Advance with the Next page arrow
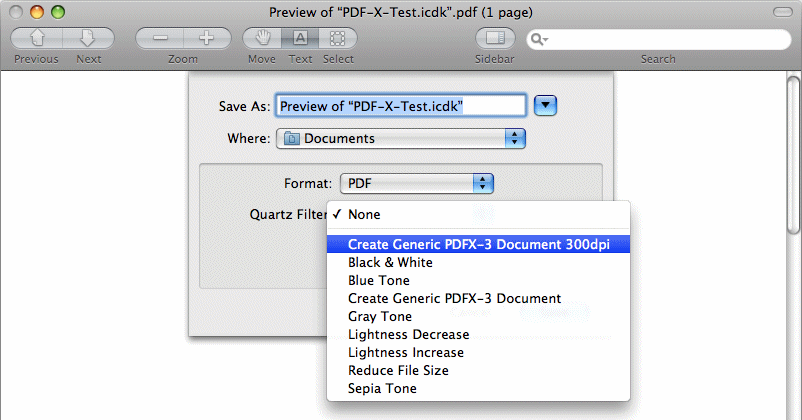 pos(88,38)
